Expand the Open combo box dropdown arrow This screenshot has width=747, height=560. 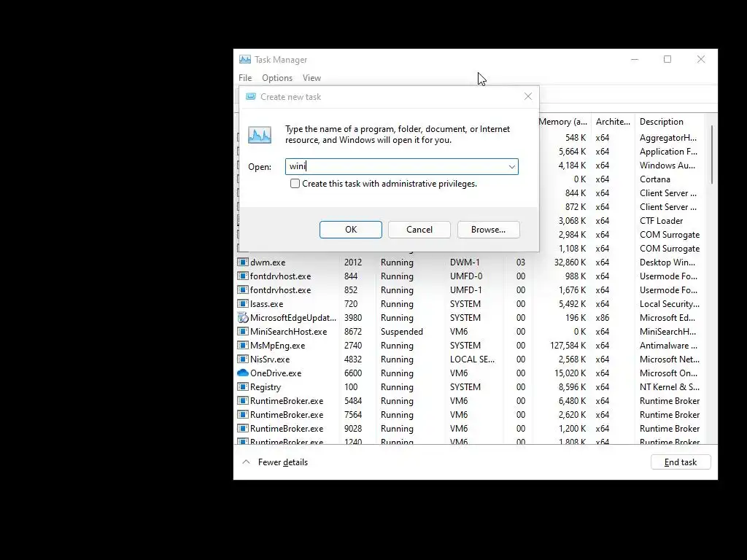click(511, 167)
